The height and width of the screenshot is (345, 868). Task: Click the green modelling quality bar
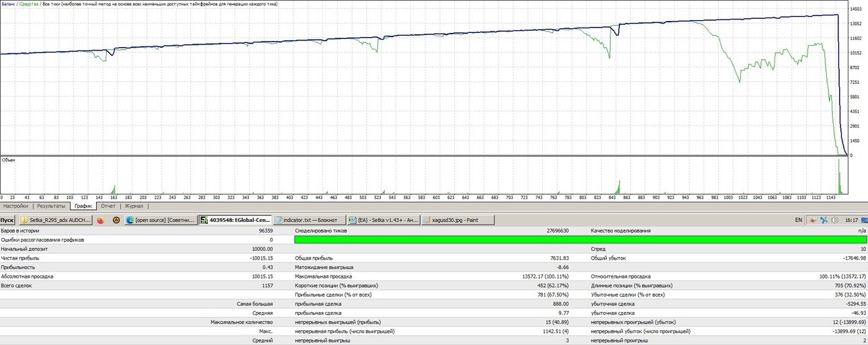(581, 239)
